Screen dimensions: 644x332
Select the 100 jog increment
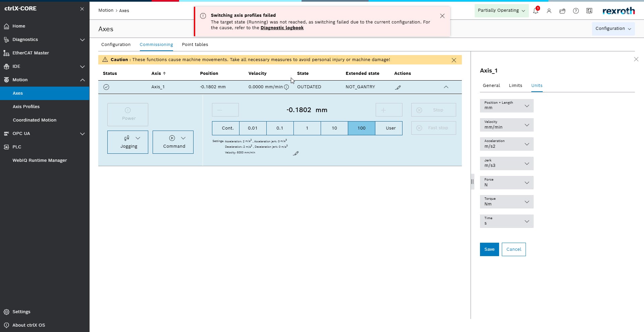361,128
